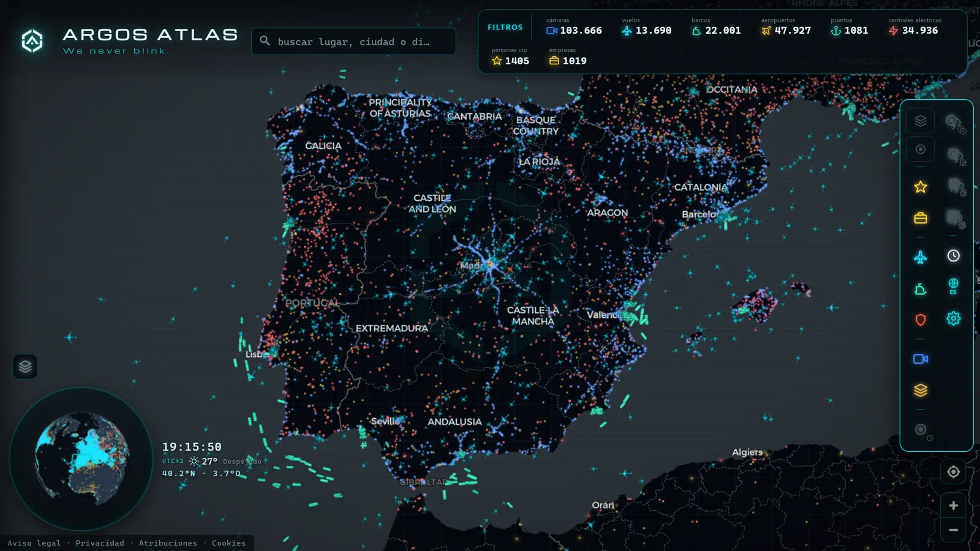Click the mini globe overview
Screen dimensions: 980x551
tap(81, 459)
